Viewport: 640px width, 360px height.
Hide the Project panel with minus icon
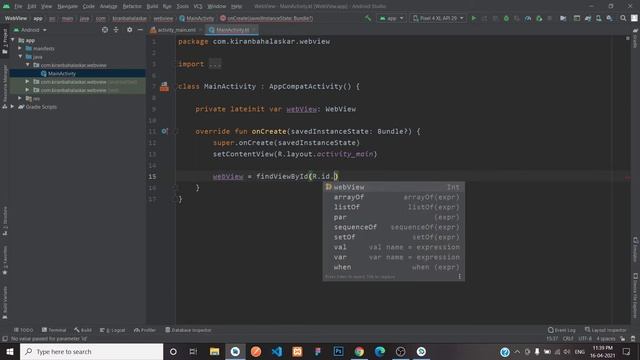pyautogui.click(x=140, y=30)
